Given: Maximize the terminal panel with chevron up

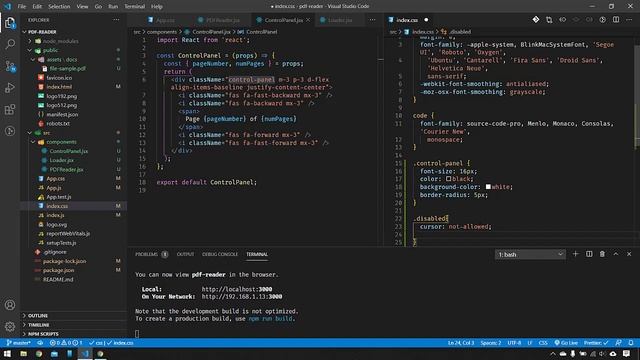Looking at the screenshot, I should pos(616,254).
